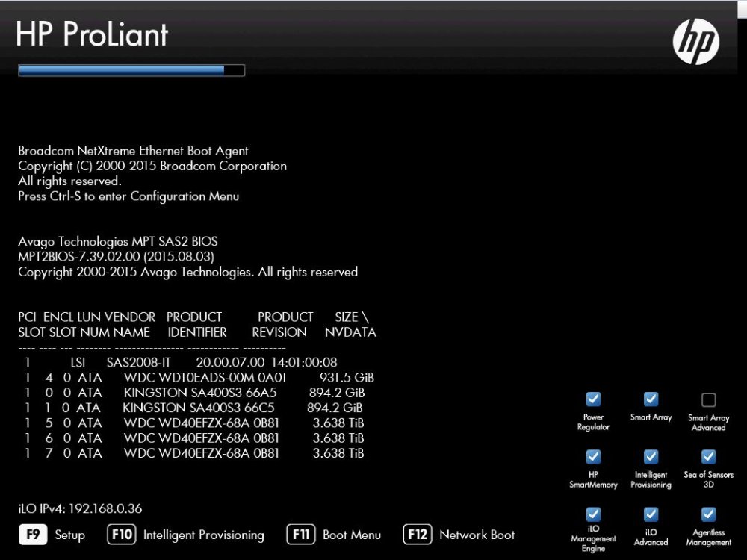Click the 931.5 GiB size value
Image resolution: width=747 pixels, height=560 pixels.
347,378
